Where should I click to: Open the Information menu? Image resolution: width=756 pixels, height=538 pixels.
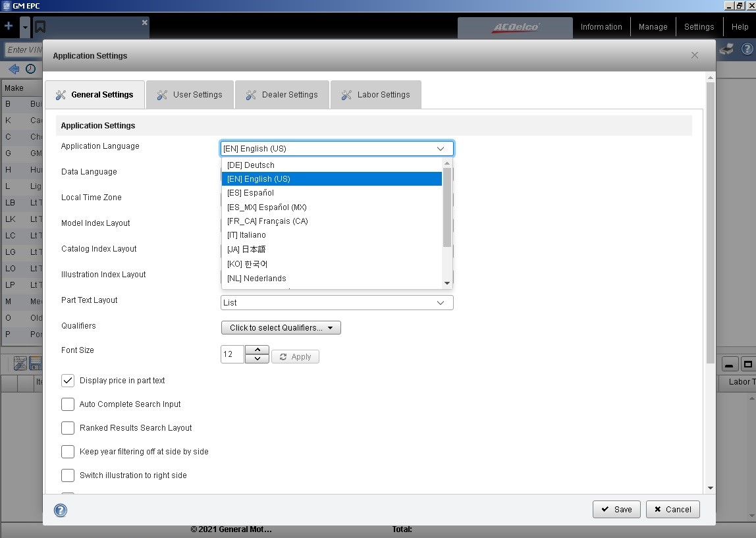pos(601,27)
